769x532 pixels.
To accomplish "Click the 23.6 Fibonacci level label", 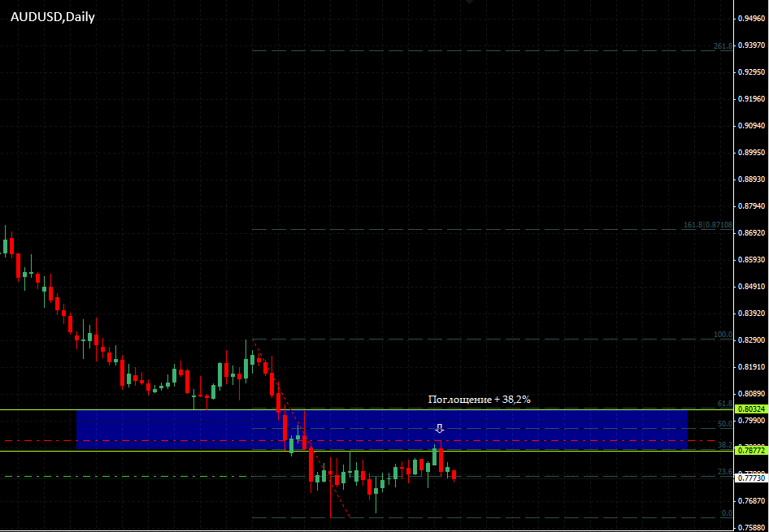I will 725,472.
